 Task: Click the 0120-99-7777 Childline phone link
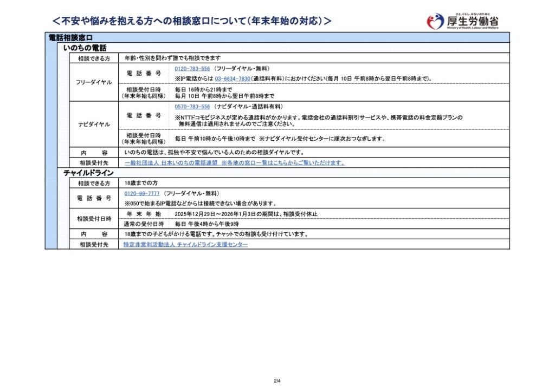142,193
